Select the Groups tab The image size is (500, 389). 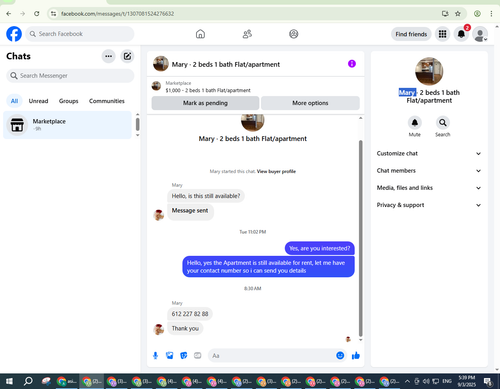(x=68, y=101)
